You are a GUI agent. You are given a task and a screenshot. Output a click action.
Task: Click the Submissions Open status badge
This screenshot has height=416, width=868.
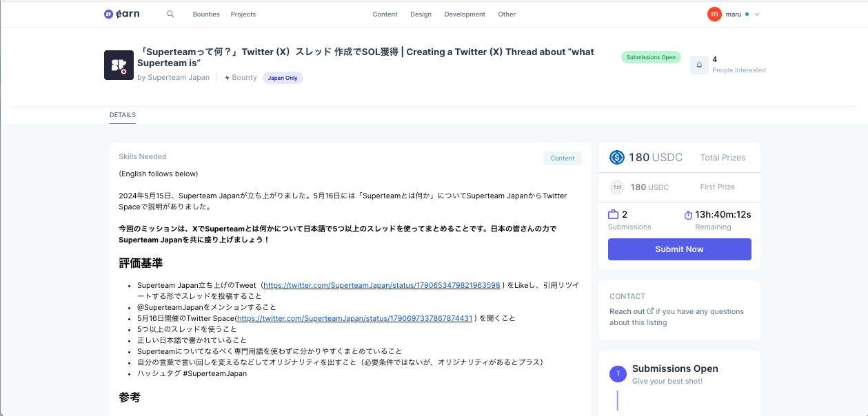click(651, 57)
